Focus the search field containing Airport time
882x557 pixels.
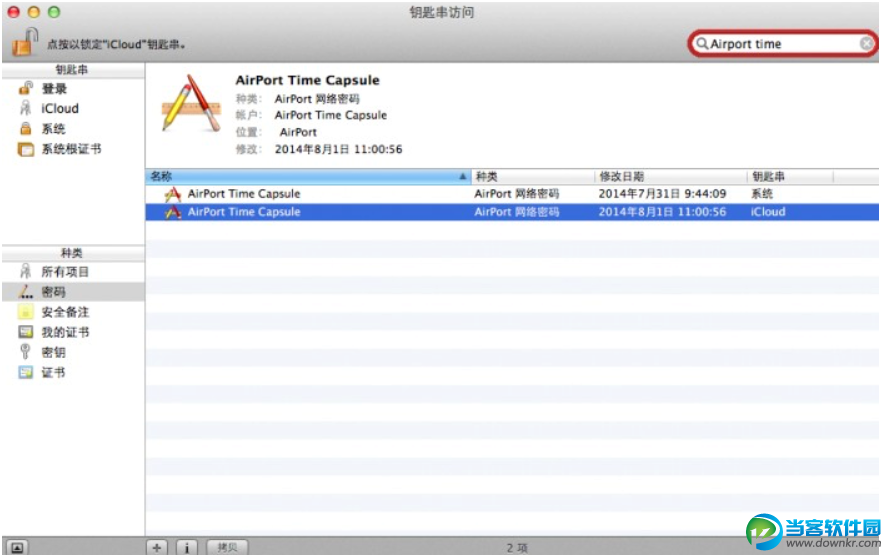782,43
